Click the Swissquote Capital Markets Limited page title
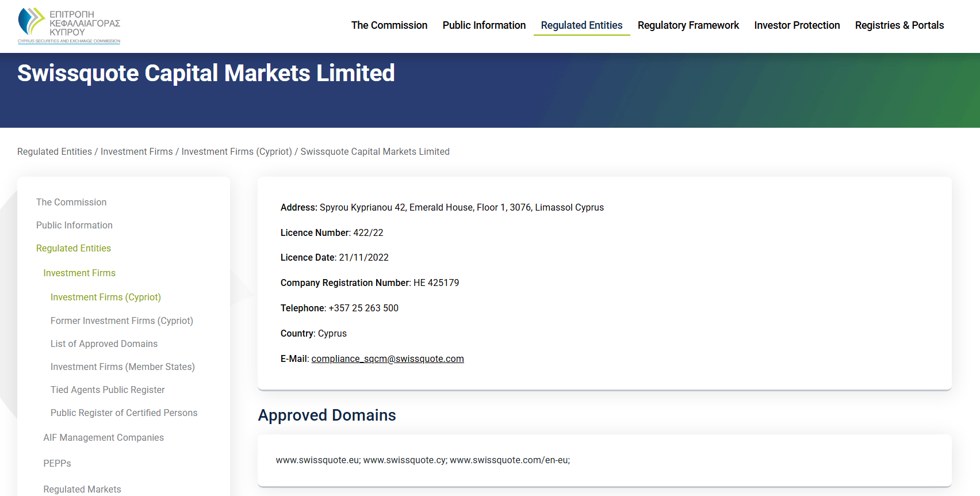The height and width of the screenshot is (496, 980). point(206,73)
